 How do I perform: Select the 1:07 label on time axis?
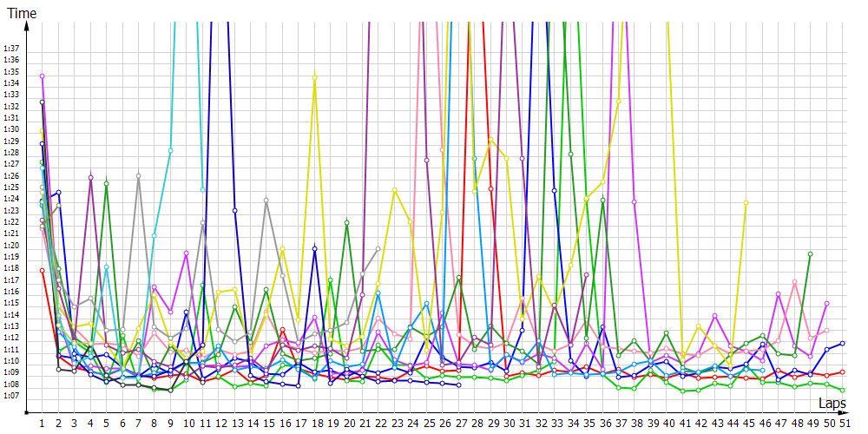[11, 396]
